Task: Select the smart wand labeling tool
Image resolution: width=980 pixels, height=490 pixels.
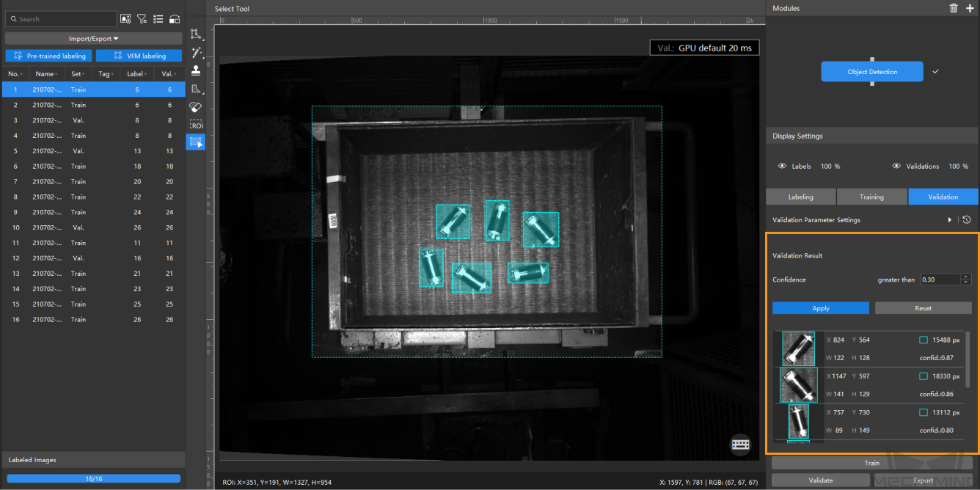Action: click(196, 52)
